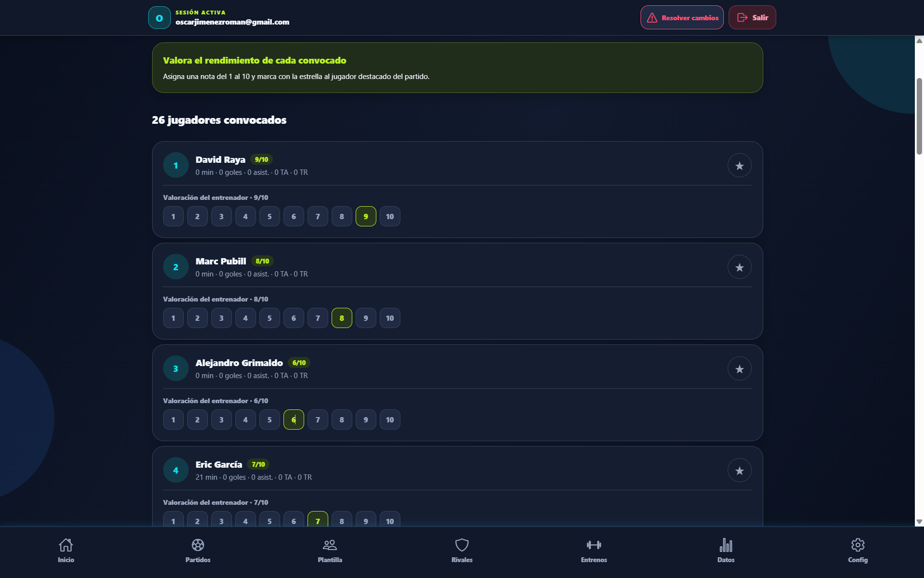Set David Raya's rating to 9
The height and width of the screenshot is (578, 924).
coord(366,216)
